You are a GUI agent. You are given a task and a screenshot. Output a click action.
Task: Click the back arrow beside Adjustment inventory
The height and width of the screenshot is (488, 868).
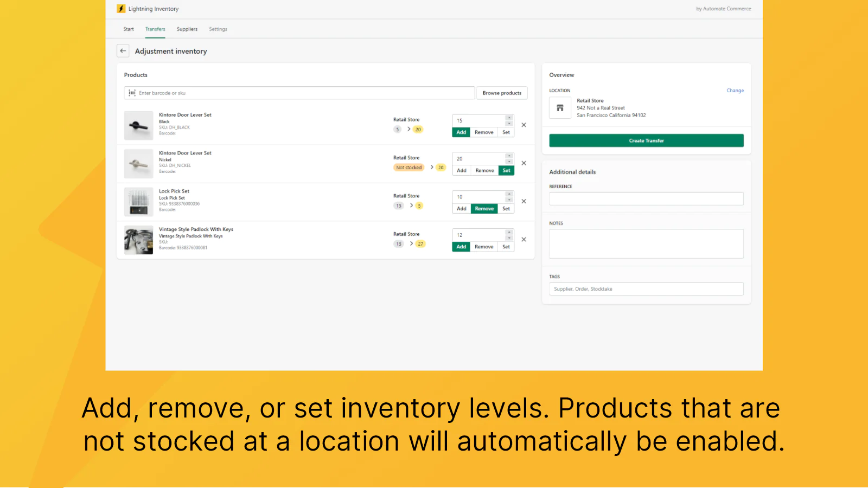[123, 50]
